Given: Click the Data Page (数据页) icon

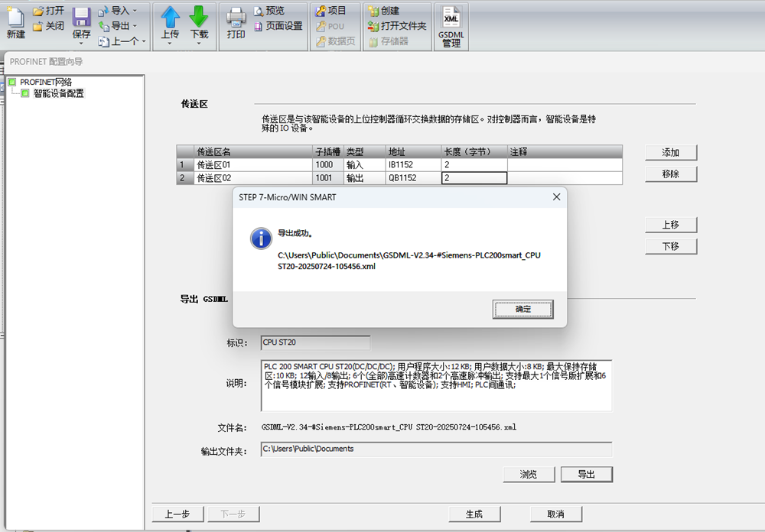Looking at the screenshot, I should 321,41.
